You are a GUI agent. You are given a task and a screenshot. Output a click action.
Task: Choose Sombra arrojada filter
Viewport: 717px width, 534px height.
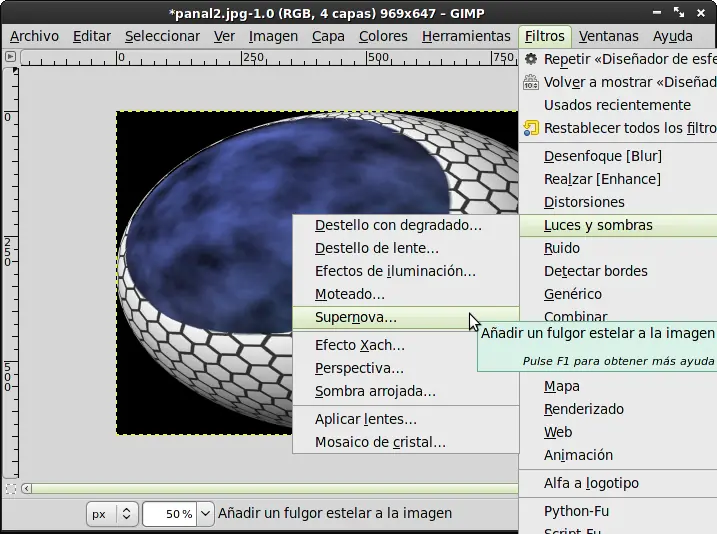coord(406,391)
